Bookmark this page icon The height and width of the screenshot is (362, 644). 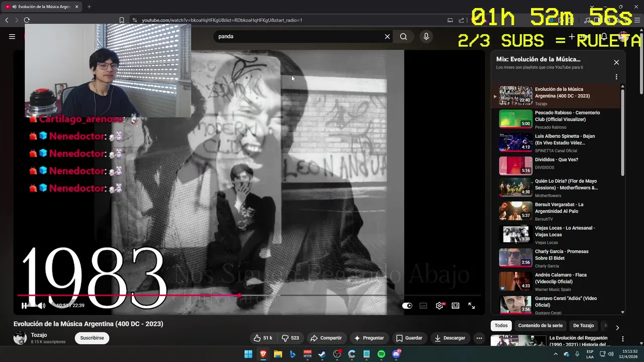pyautogui.click(x=122, y=20)
